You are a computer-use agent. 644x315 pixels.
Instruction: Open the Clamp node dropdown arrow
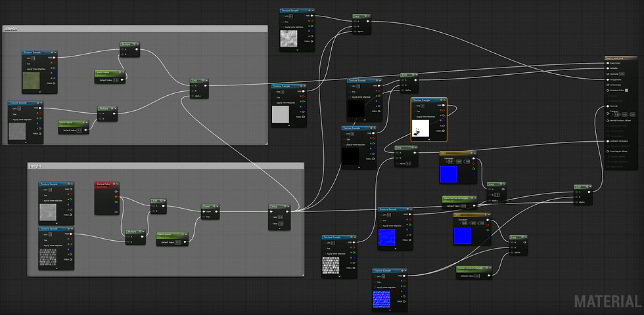click(288, 206)
